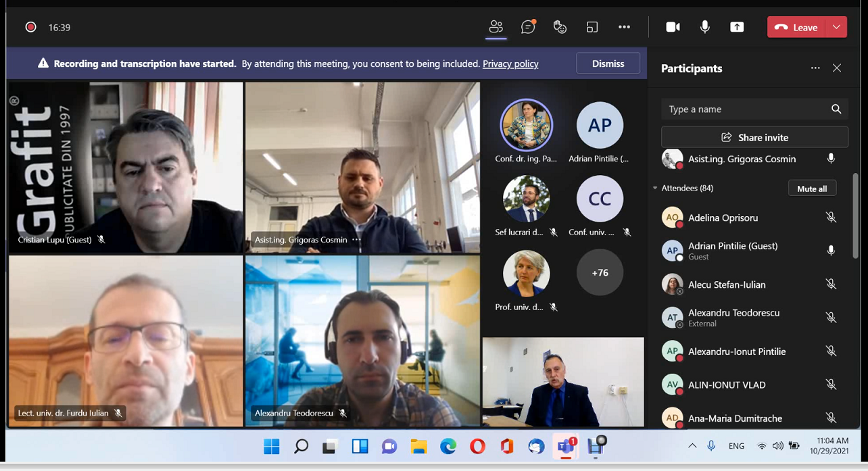Image resolution: width=868 pixels, height=471 pixels.
Task: Open the raise hand reactions icon
Action: (x=560, y=27)
